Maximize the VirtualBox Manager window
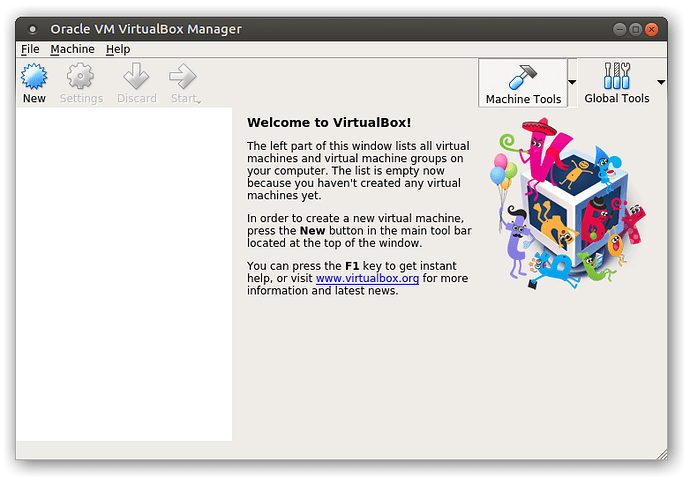The width and height of the screenshot is (690, 484). 635,29
